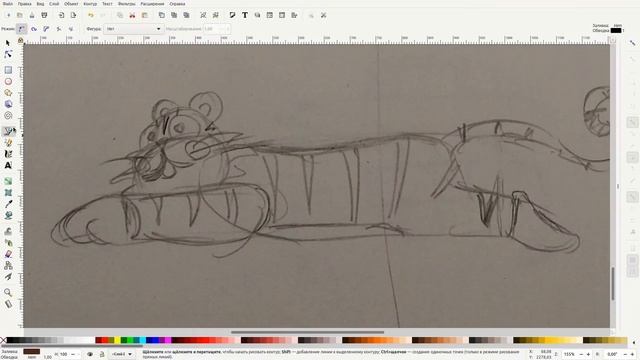Select the Dropper color picker tool
Viewport: 640px width, 360px height.
pyautogui.click(x=8, y=204)
